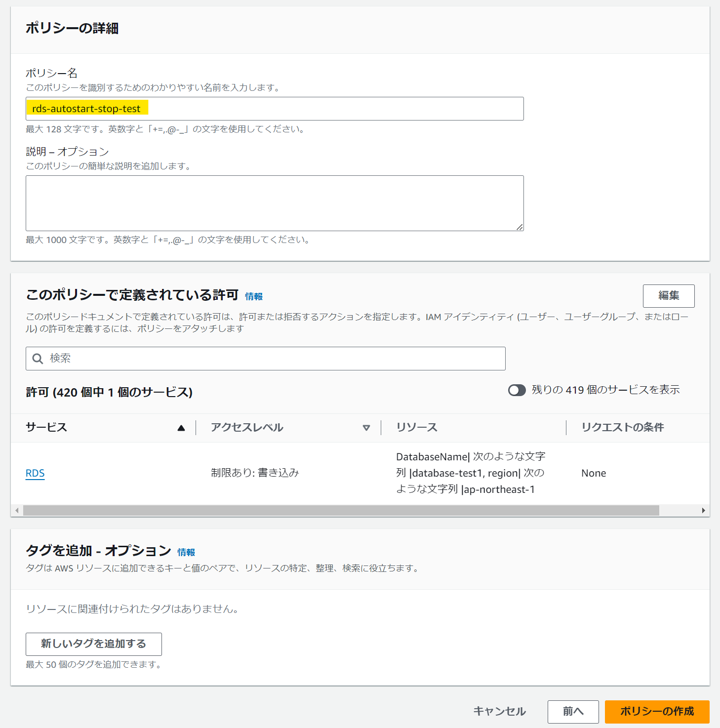
Task: Click キャンセル to abort policy creation
Action: (499, 712)
